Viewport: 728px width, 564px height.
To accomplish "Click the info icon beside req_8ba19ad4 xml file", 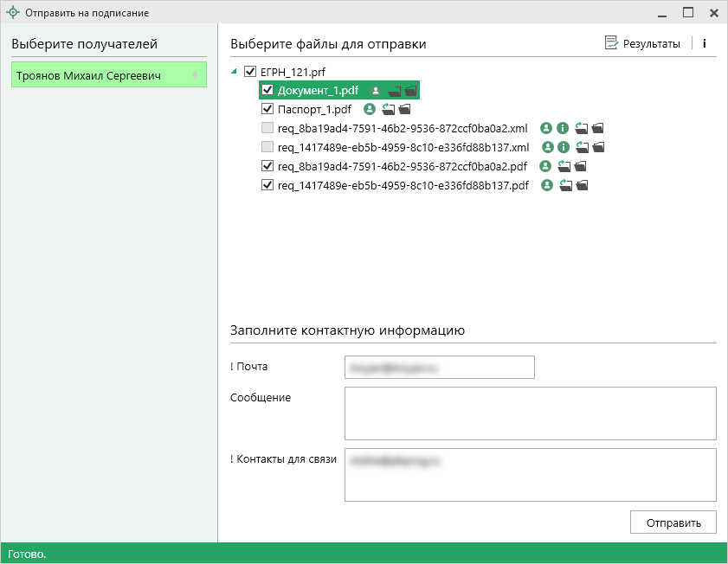I will point(563,128).
